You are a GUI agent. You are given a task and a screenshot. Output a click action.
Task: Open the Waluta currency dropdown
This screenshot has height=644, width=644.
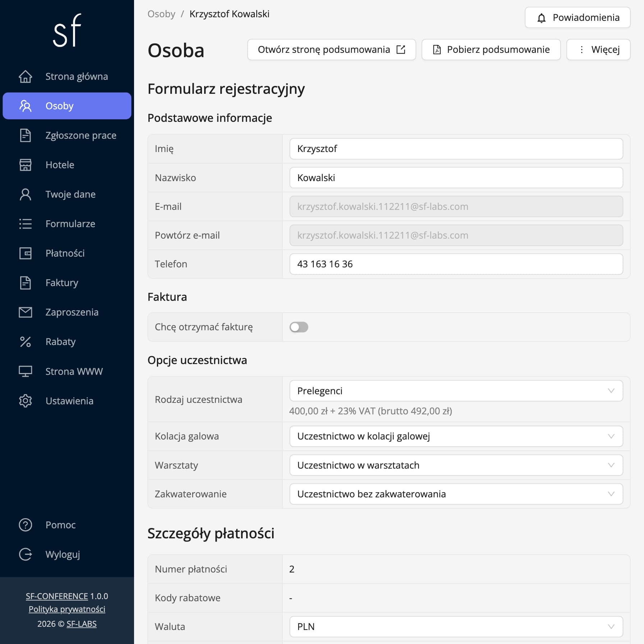pyautogui.click(x=456, y=627)
